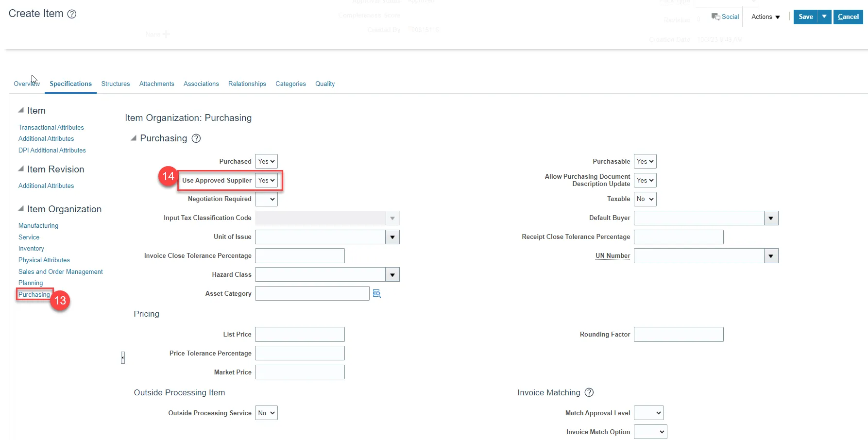Image resolution: width=868 pixels, height=440 pixels.
Task: Open the Save button dropdown arrow
Action: pyautogui.click(x=824, y=17)
